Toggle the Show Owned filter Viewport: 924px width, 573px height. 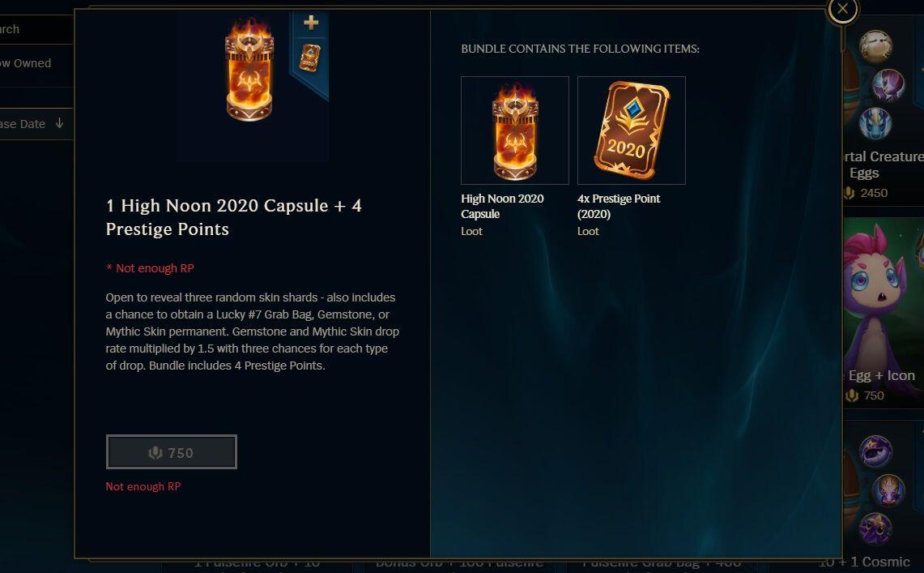(x=25, y=63)
